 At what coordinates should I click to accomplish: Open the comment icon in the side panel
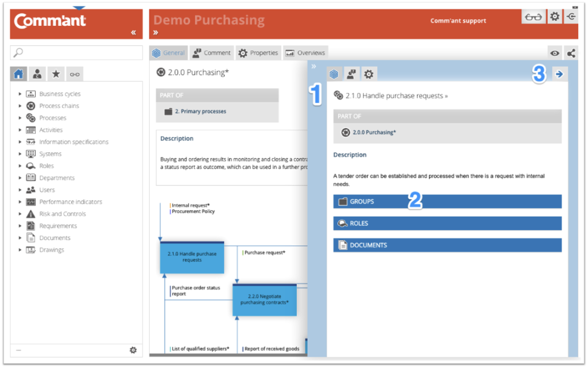[x=351, y=74]
